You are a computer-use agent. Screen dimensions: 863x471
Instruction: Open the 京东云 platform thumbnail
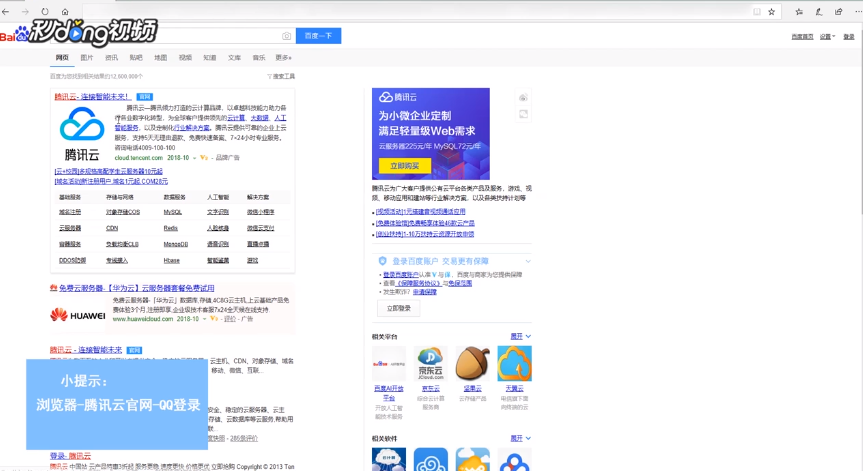click(x=430, y=363)
